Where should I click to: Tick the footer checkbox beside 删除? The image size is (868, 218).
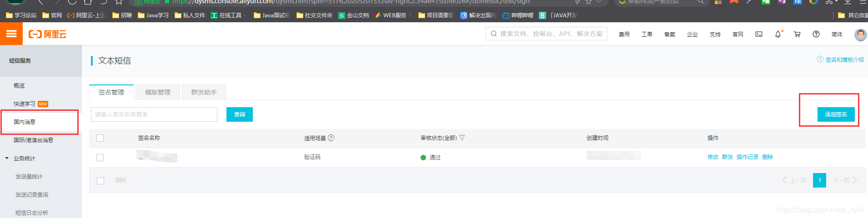coord(100,181)
